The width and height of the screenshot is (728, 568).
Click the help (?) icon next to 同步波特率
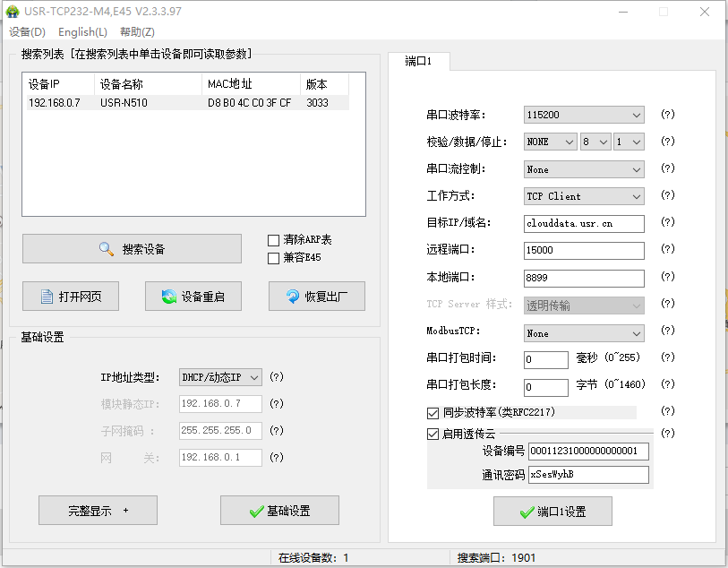668,411
